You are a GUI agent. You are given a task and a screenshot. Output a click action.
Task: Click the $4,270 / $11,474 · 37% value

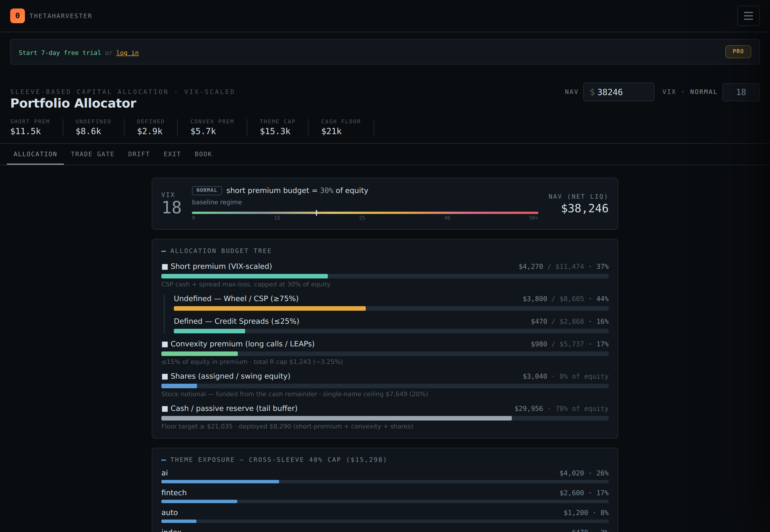pyautogui.click(x=564, y=267)
